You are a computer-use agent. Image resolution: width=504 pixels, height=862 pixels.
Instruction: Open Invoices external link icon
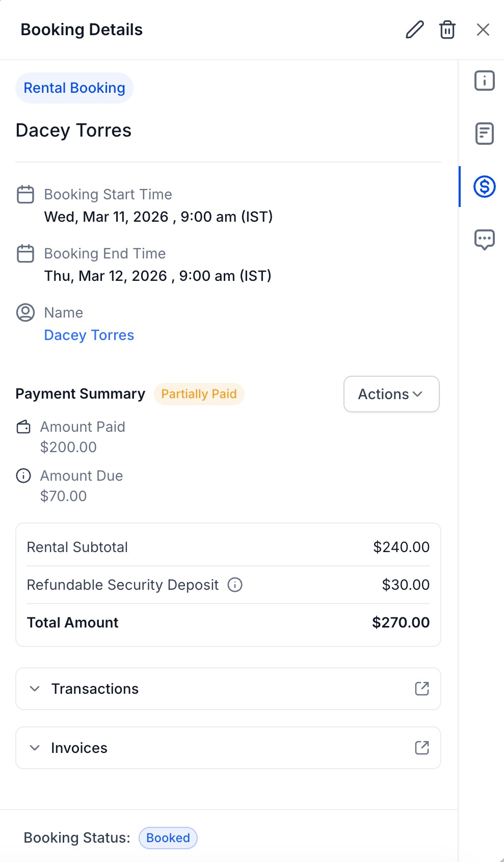point(421,748)
